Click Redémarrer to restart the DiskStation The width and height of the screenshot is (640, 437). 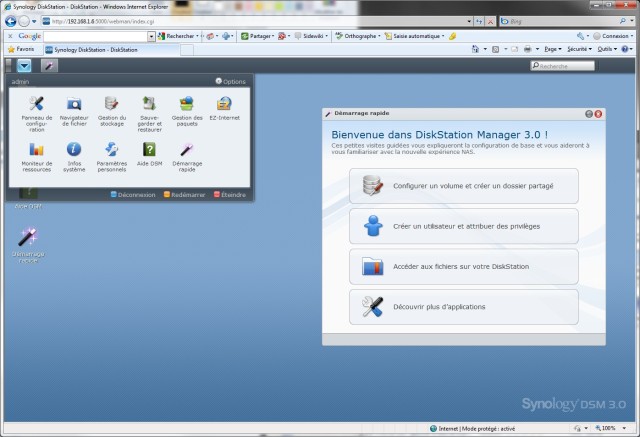184,195
